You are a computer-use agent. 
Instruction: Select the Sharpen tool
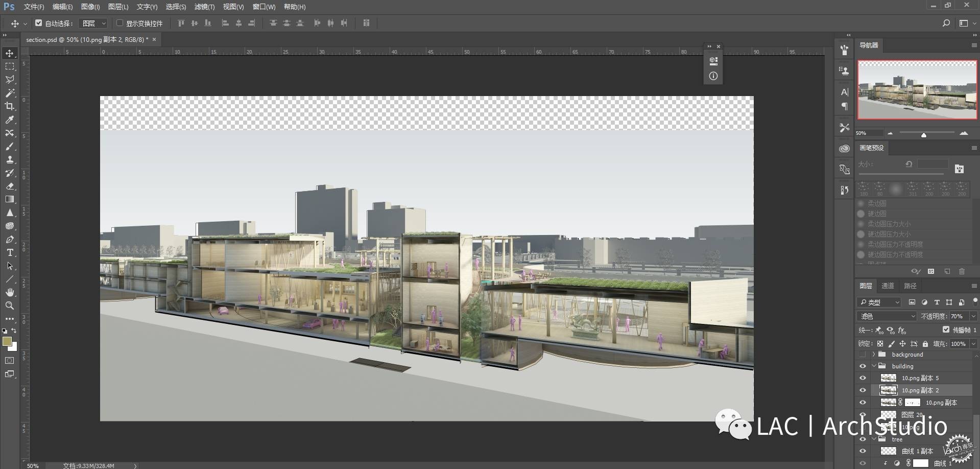click(x=10, y=213)
